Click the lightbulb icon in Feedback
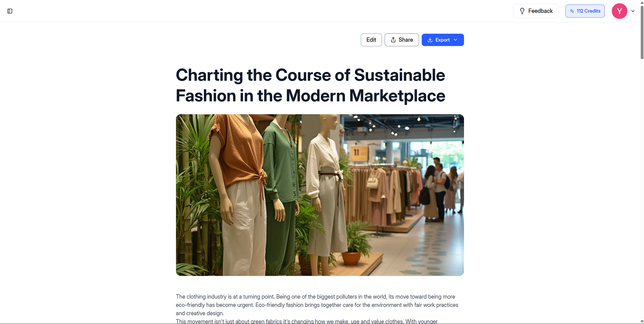 pos(522,11)
